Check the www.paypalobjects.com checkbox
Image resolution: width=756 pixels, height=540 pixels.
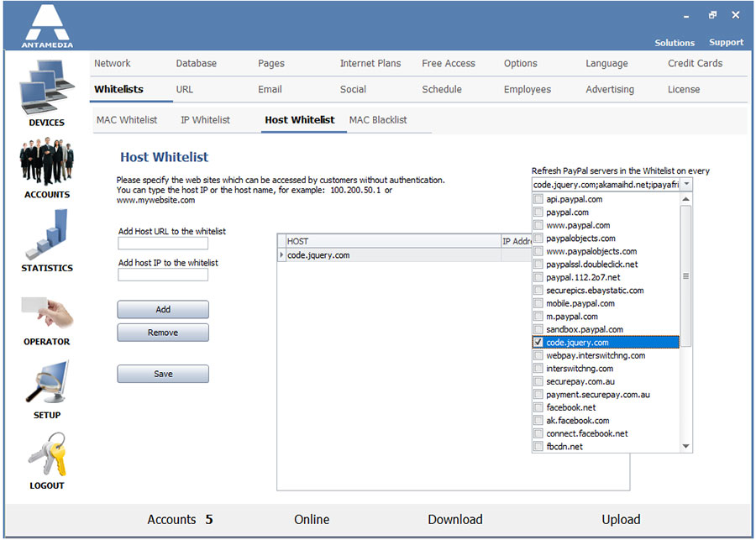tap(538, 251)
